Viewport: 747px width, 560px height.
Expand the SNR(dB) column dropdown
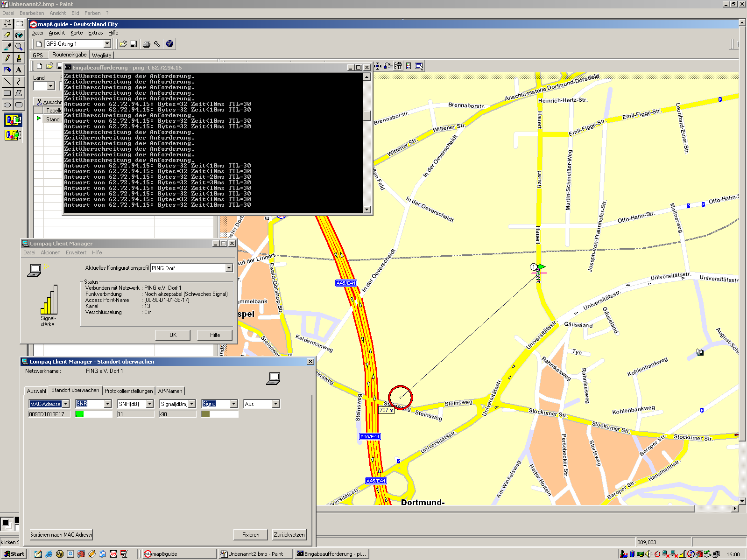tap(150, 404)
